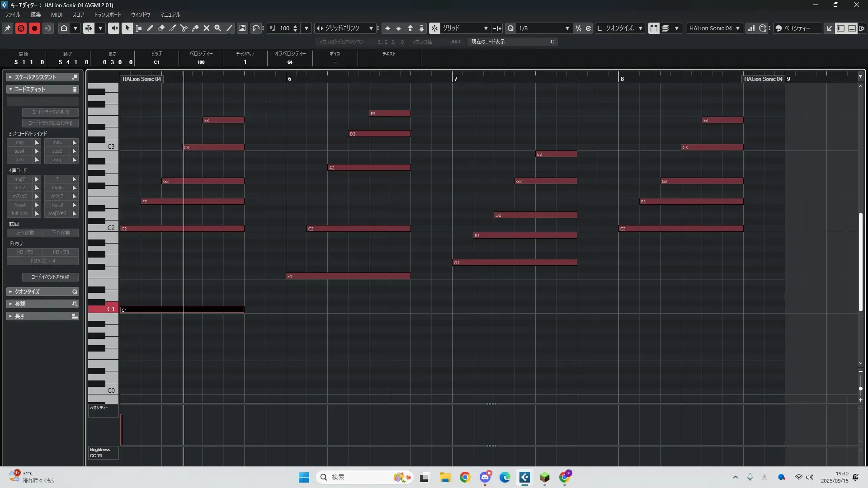This screenshot has width=868, height=488.
Task: Select the Mute X tool
Action: tap(207, 28)
